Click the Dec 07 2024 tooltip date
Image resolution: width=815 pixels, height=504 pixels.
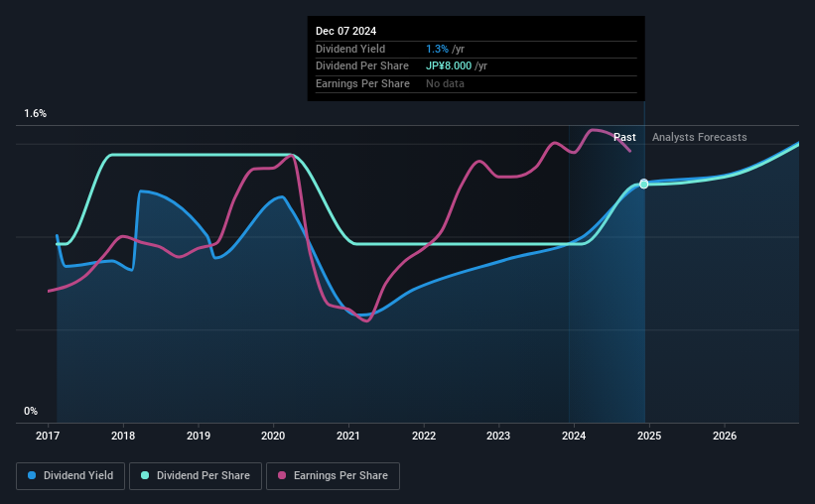pos(345,31)
